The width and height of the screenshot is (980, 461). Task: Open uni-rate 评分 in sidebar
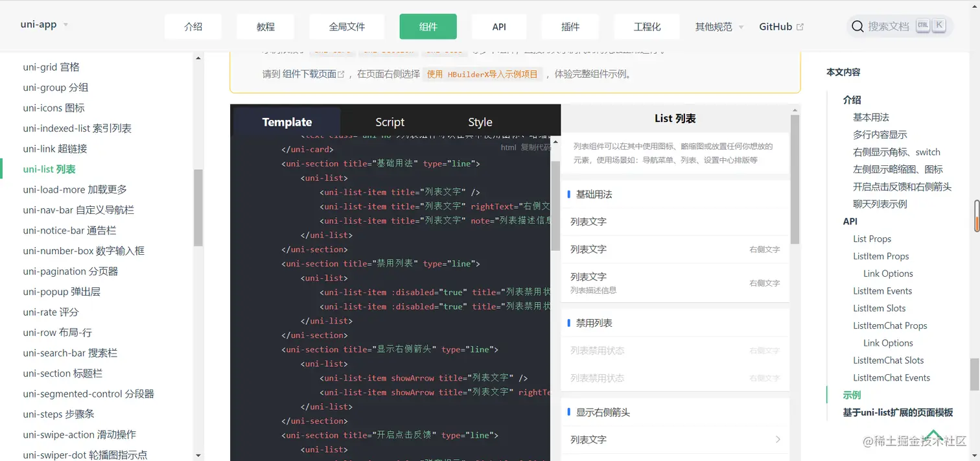[51, 312]
